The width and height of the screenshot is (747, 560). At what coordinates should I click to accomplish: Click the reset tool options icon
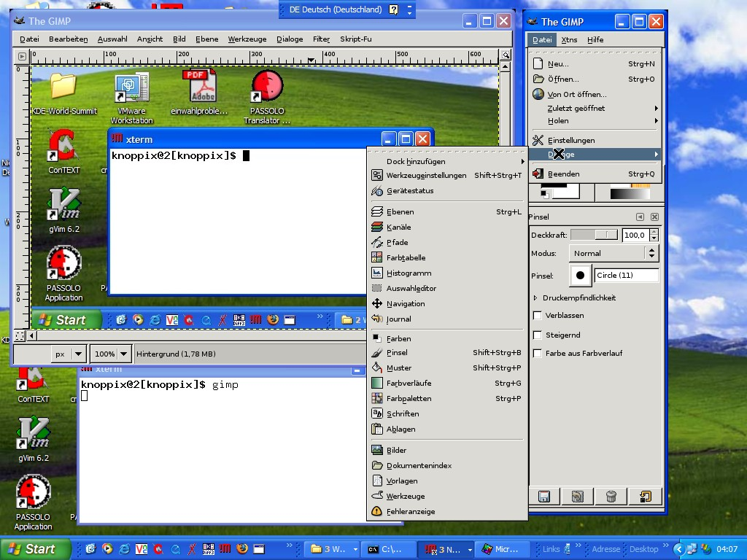[x=645, y=497]
